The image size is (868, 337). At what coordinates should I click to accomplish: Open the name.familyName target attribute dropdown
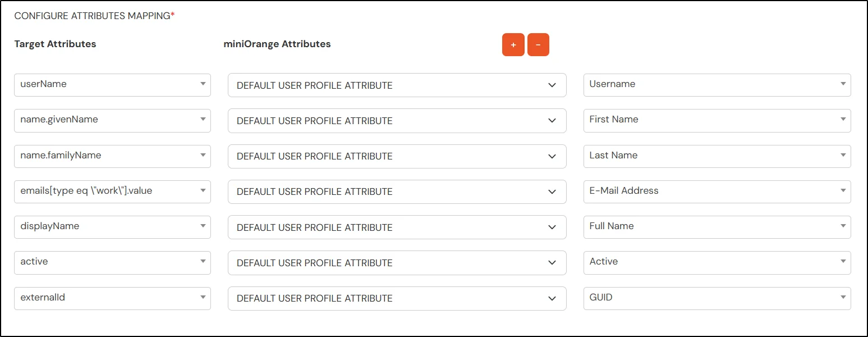tap(112, 156)
